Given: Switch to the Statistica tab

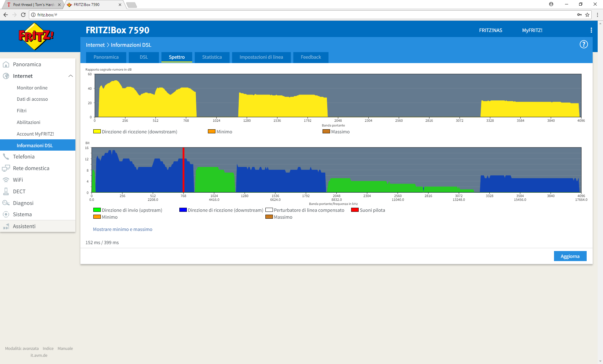Looking at the screenshot, I should (x=212, y=57).
